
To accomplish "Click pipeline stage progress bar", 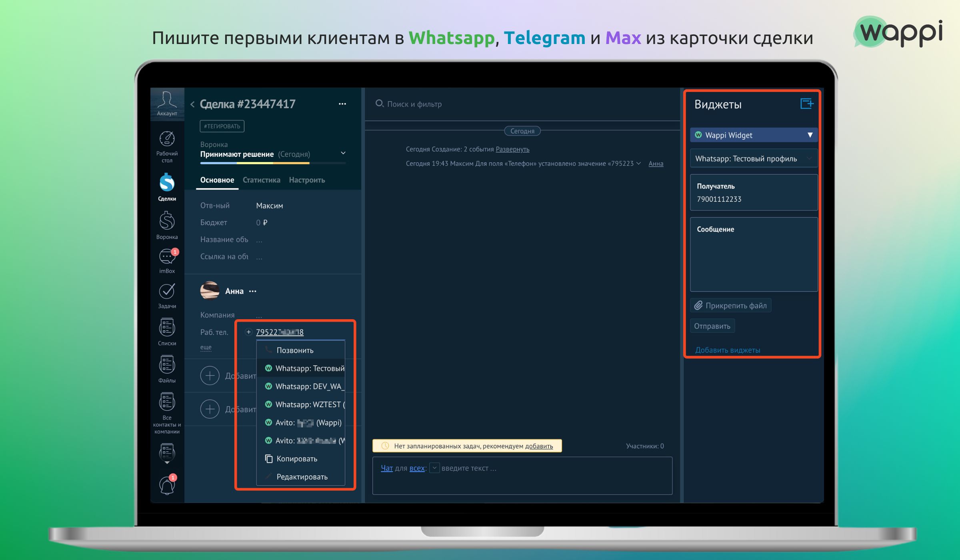I will (273, 163).
